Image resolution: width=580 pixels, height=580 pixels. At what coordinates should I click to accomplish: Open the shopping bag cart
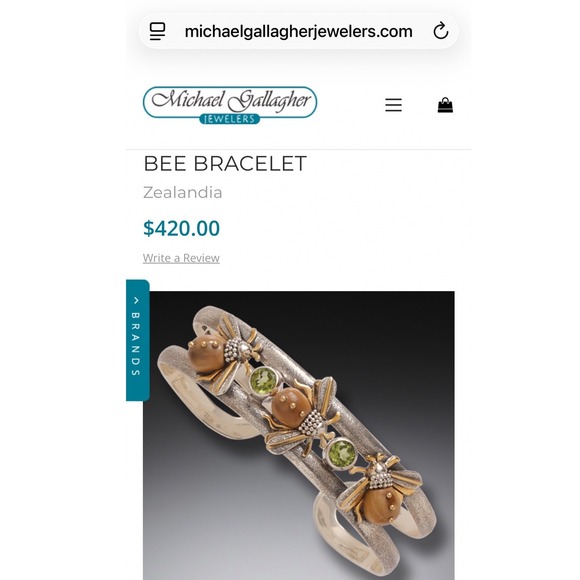click(445, 105)
